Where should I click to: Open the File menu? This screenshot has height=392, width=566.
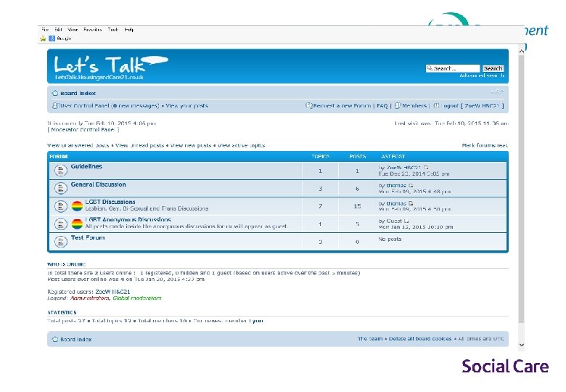45,30
